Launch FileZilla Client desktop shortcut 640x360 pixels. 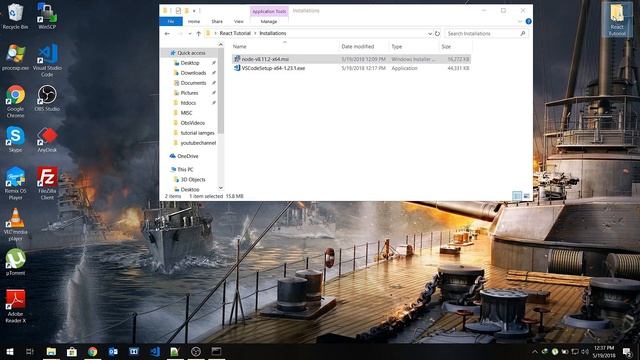click(x=47, y=183)
